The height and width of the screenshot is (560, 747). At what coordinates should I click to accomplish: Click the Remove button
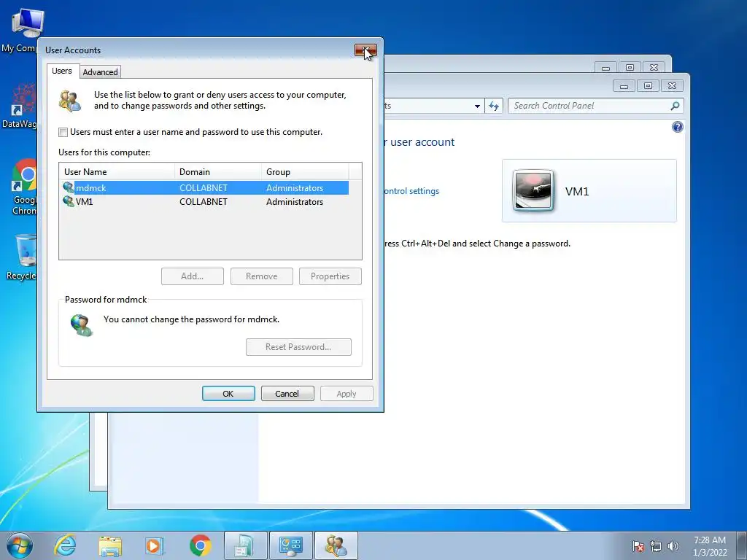262,276
